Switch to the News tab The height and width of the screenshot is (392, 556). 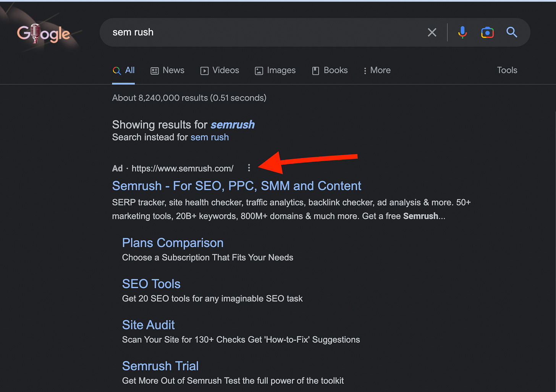click(168, 71)
